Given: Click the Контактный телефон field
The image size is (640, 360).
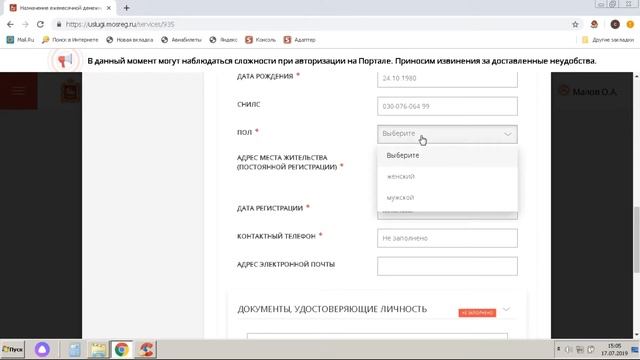Looking at the screenshot, I should [x=447, y=238].
